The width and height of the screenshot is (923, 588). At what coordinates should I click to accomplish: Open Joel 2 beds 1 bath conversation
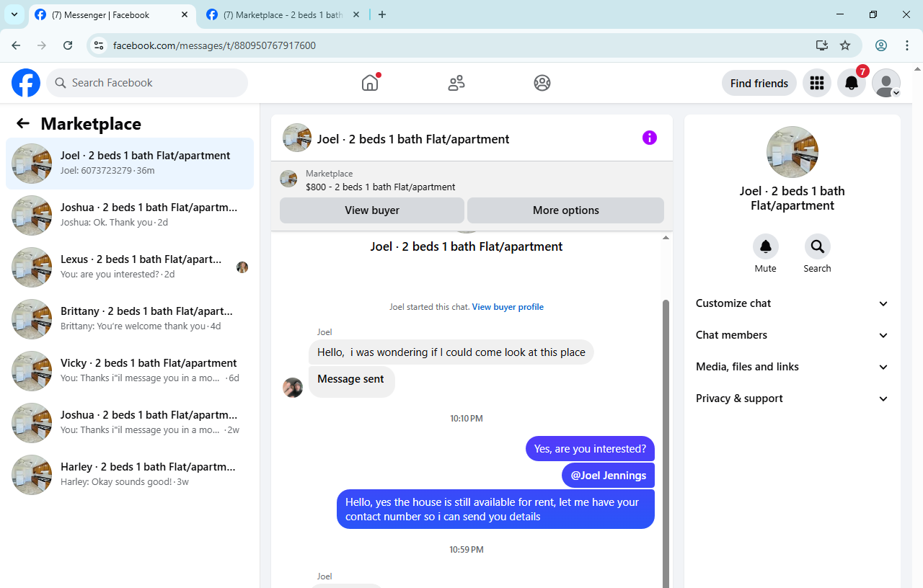(130, 164)
